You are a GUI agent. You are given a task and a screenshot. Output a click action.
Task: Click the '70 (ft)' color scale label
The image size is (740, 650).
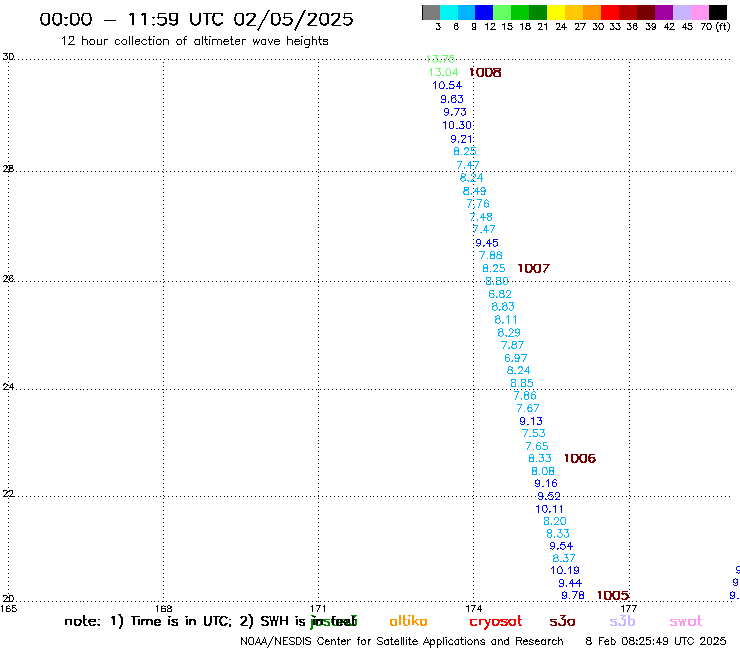click(x=715, y=27)
